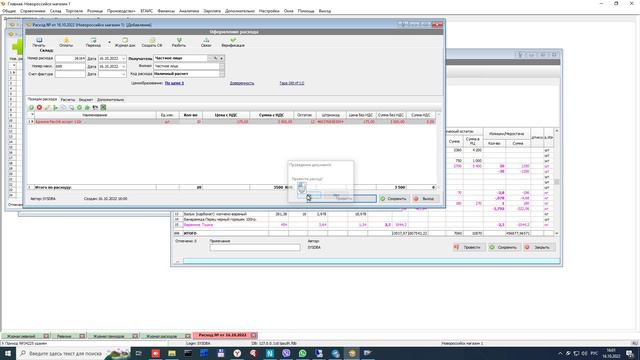Click the Разбить toolbar icon
This screenshot has width=640, height=360.
(x=179, y=42)
